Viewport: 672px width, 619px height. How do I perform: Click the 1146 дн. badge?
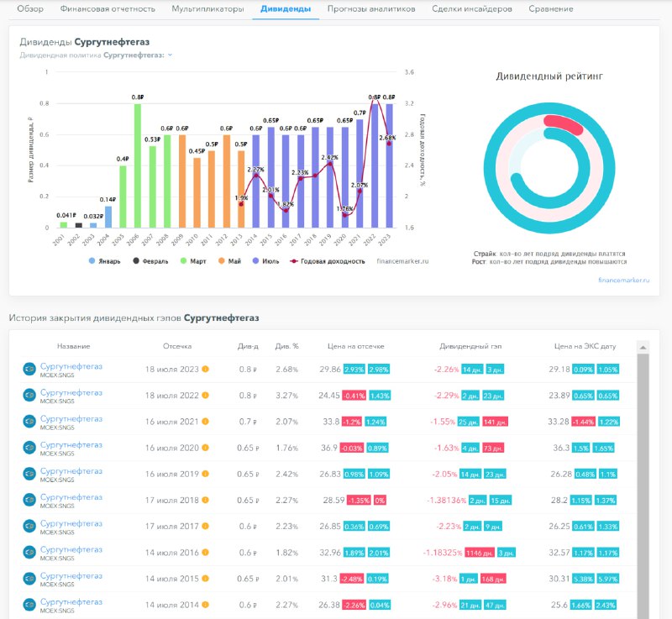pyautogui.click(x=480, y=553)
